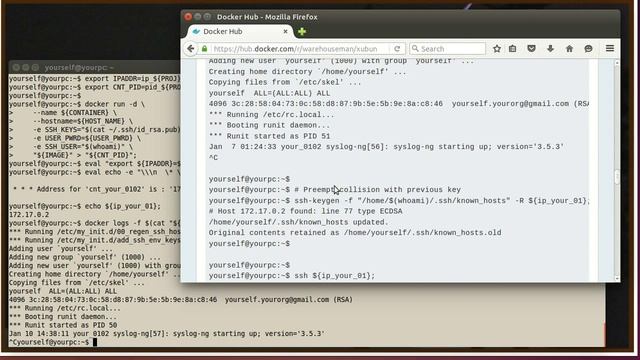Open the bookmarks list icon
Image resolution: width=640 pixels, height=360 pixels.
(513, 49)
